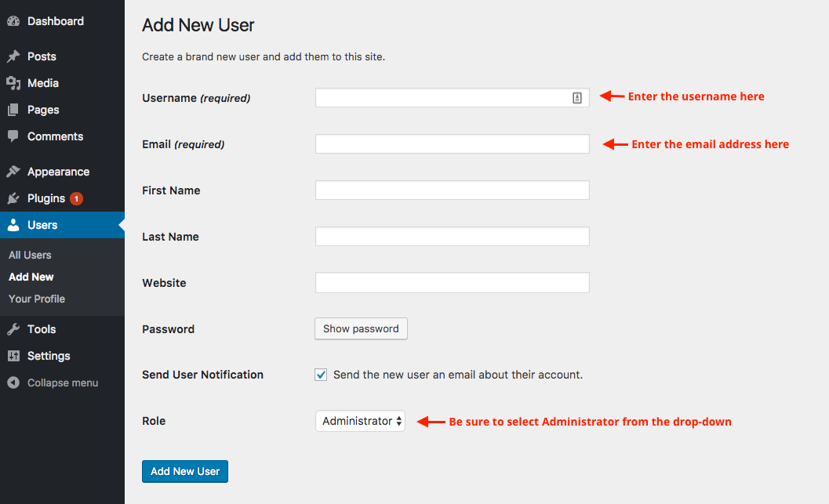
Task: Open the Role dropdown
Action: pos(360,421)
